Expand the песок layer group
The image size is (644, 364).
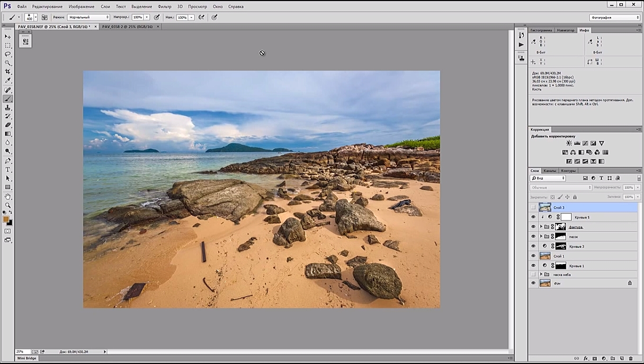pos(541,237)
